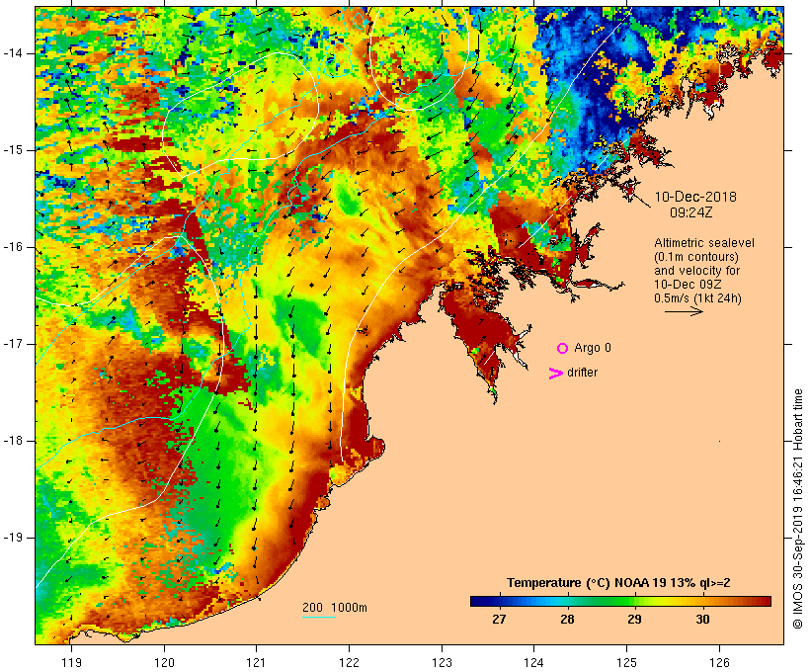Click the Temperature (°C) NOAA 19 title
Image resolution: width=810 pixels, height=672 pixels.
click(x=618, y=583)
